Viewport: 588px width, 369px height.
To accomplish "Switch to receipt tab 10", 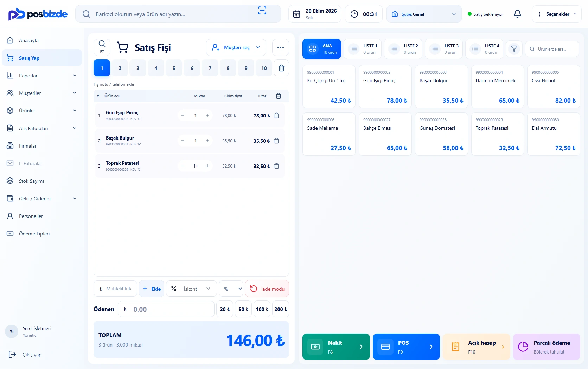I will coord(264,68).
